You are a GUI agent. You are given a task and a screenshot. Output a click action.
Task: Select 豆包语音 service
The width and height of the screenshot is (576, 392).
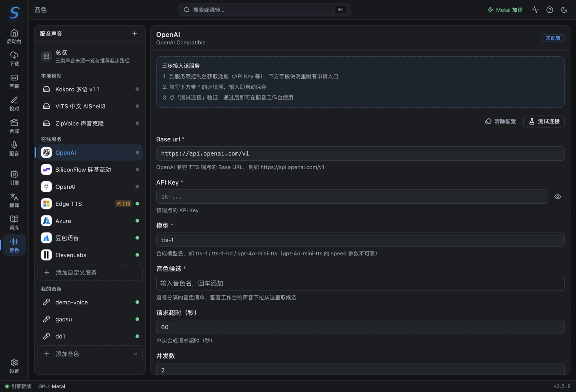tap(90, 238)
